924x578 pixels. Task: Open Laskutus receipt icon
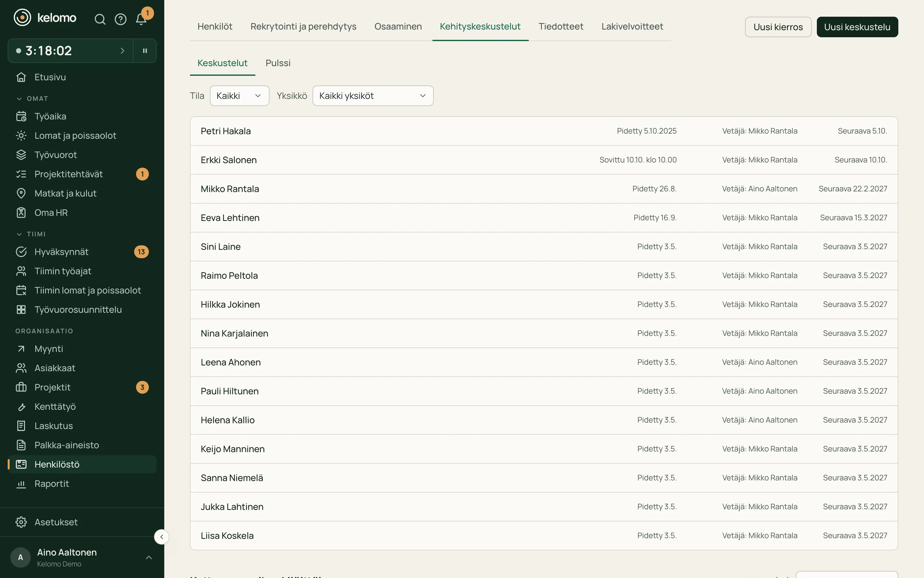point(21,426)
